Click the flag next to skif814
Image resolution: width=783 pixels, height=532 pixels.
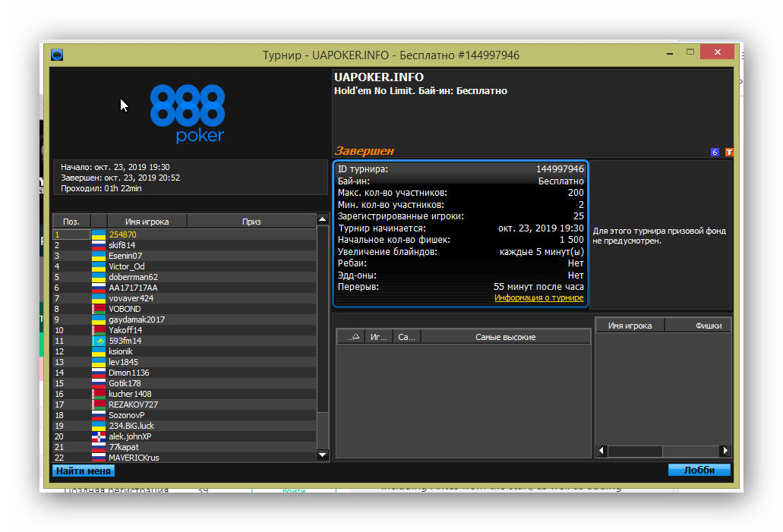click(99, 245)
